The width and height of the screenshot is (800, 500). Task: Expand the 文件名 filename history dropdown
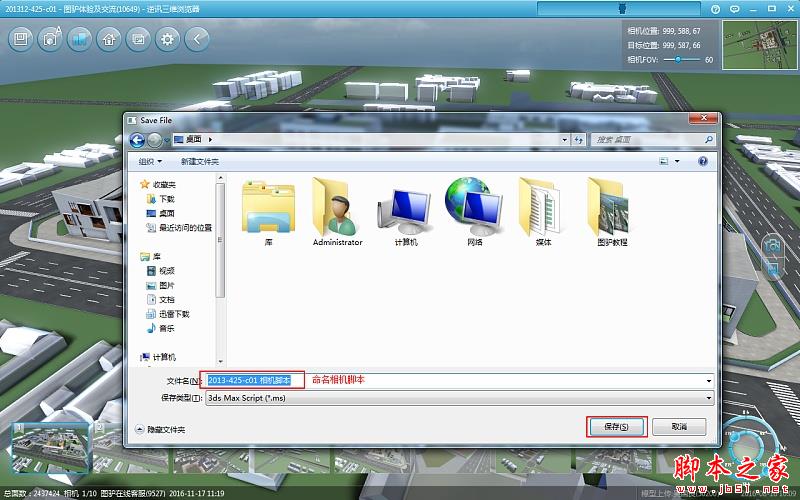[708, 380]
